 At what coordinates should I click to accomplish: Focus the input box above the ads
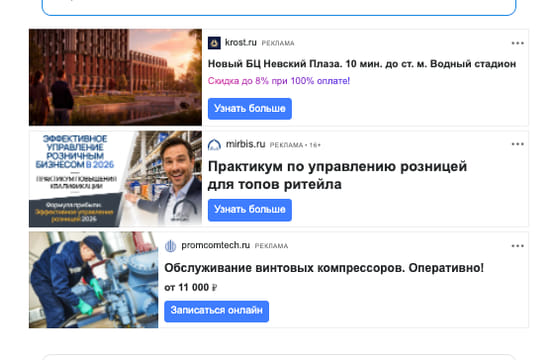tap(279, 7)
